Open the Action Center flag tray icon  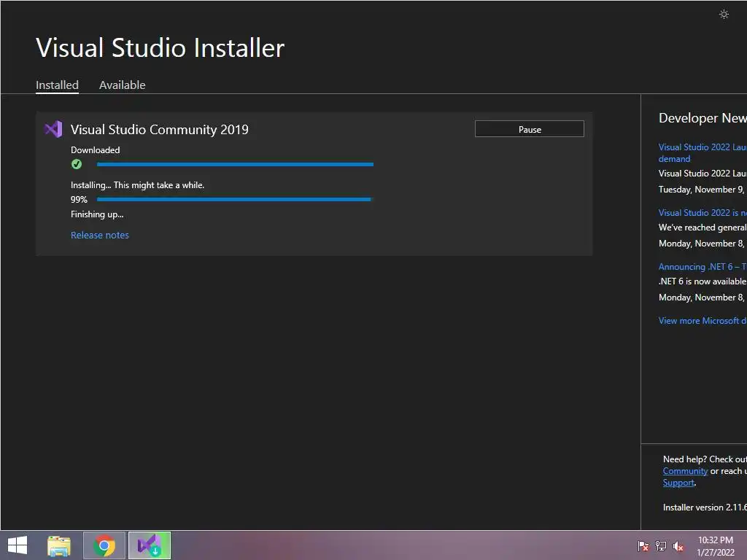(643, 546)
